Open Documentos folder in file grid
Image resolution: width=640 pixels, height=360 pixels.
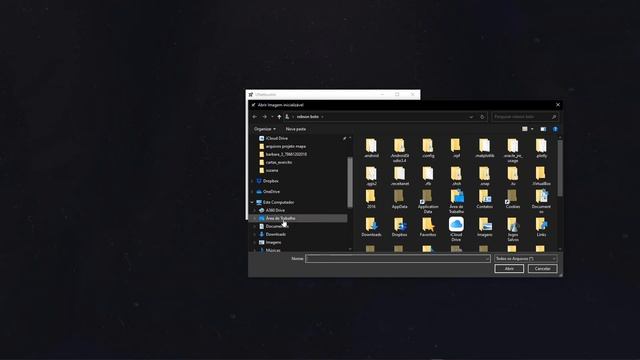click(541, 201)
